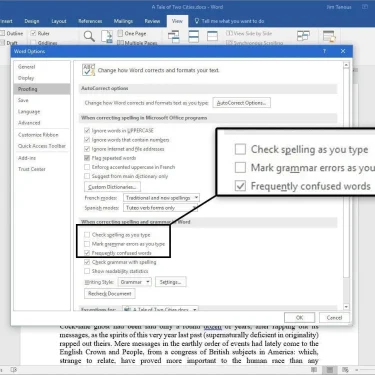This screenshot has height=375, width=375.
Task: Click Recheck Document button
Action: tap(110, 294)
